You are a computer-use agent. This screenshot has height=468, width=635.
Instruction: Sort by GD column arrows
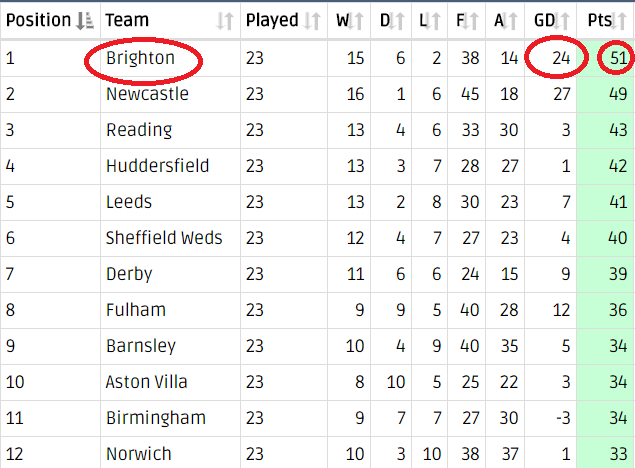coord(563,21)
